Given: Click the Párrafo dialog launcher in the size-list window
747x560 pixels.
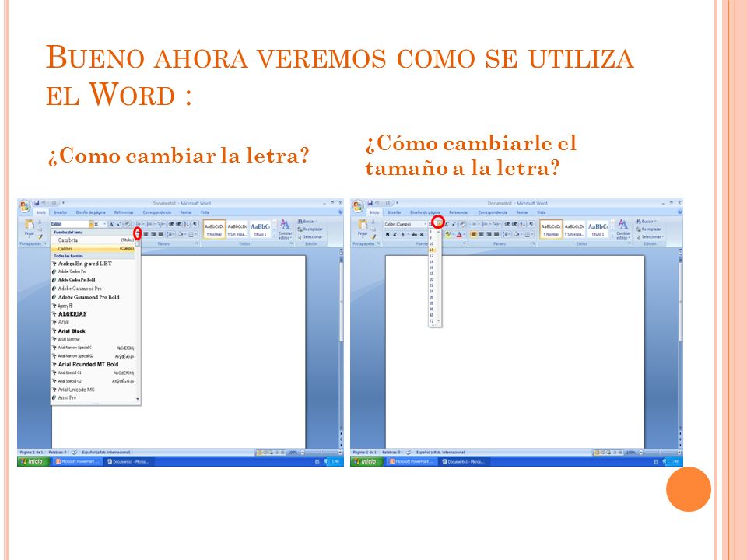Looking at the screenshot, I should (533, 243).
